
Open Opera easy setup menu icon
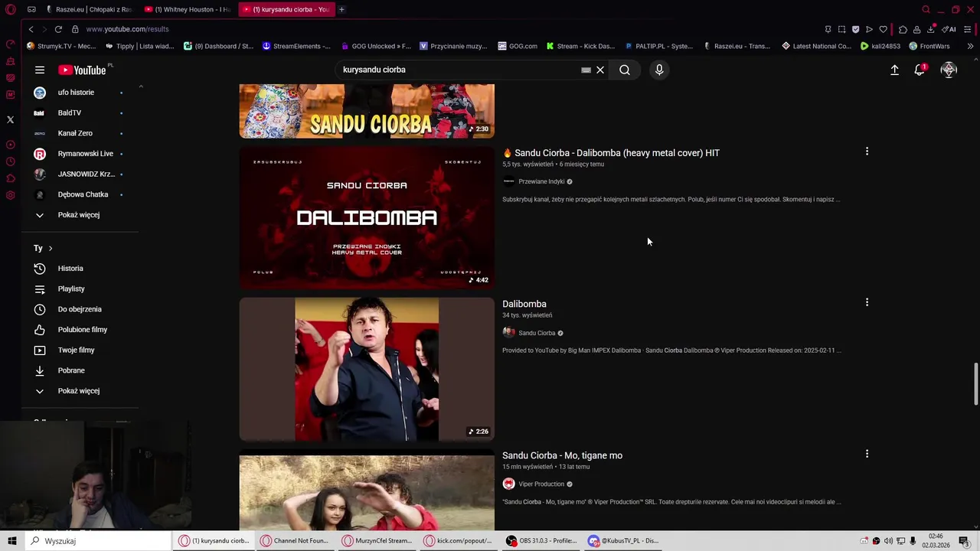(x=968, y=29)
